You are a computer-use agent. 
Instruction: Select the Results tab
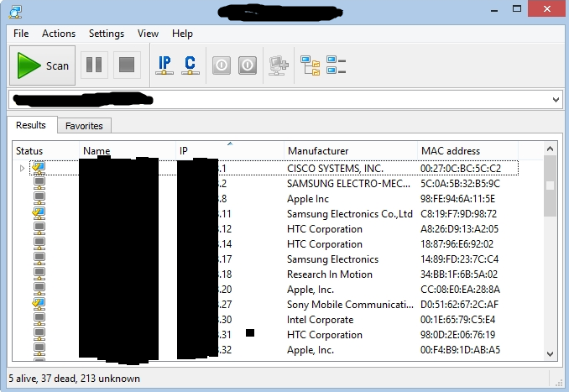click(31, 125)
